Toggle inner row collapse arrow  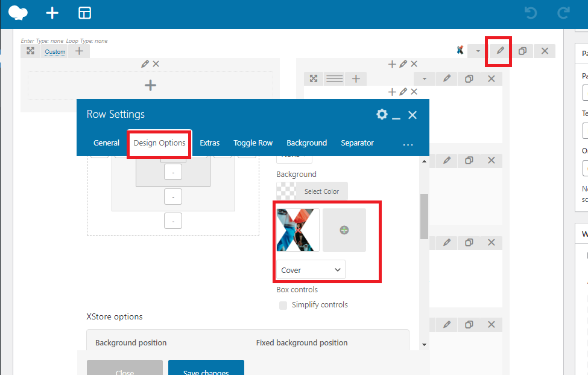coord(425,79)
